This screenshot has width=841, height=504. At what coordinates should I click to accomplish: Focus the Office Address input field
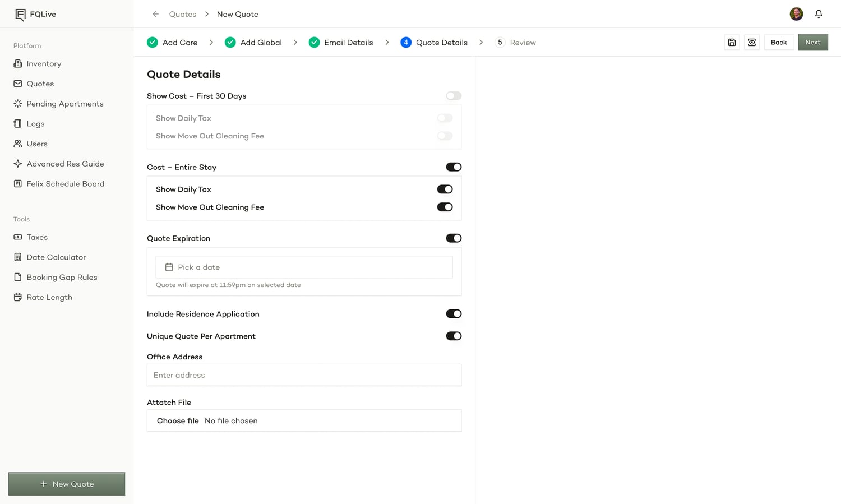coord(304,375)
